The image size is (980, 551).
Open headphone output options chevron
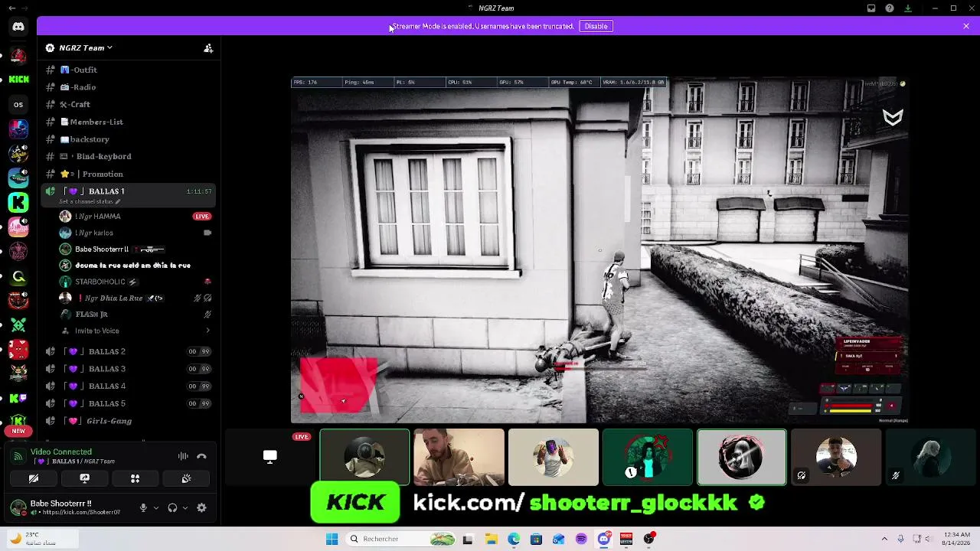tap(185, 507)
